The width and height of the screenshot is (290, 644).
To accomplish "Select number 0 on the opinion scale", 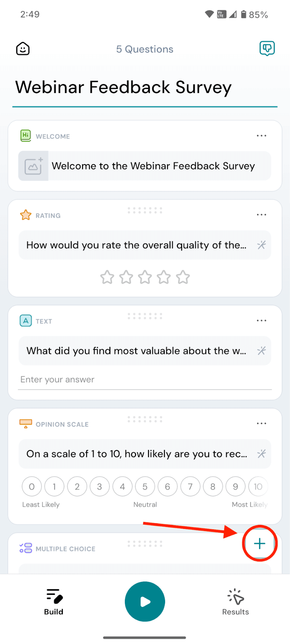I will coord(32,487).
